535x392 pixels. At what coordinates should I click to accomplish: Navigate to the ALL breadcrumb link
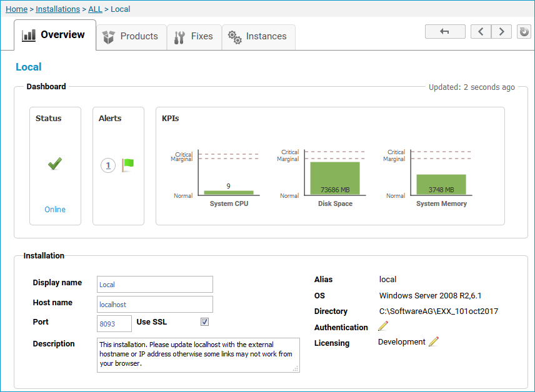click(x=95, y=9)
